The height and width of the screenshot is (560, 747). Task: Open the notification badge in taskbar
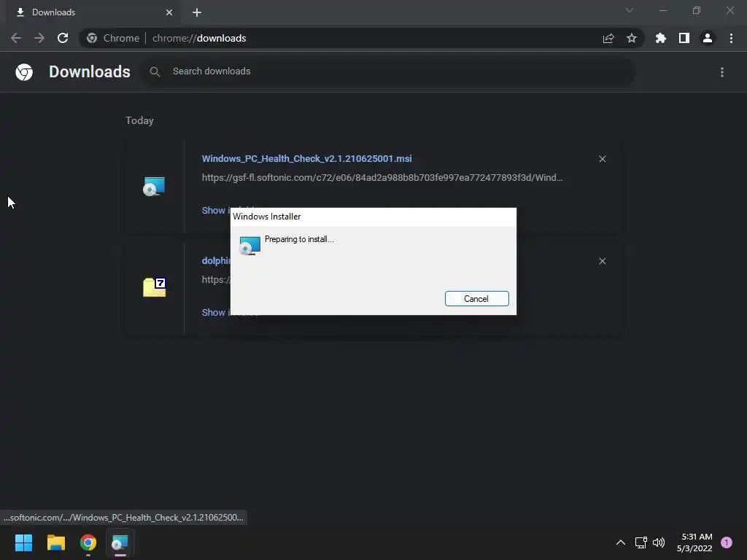click(726, 542)
